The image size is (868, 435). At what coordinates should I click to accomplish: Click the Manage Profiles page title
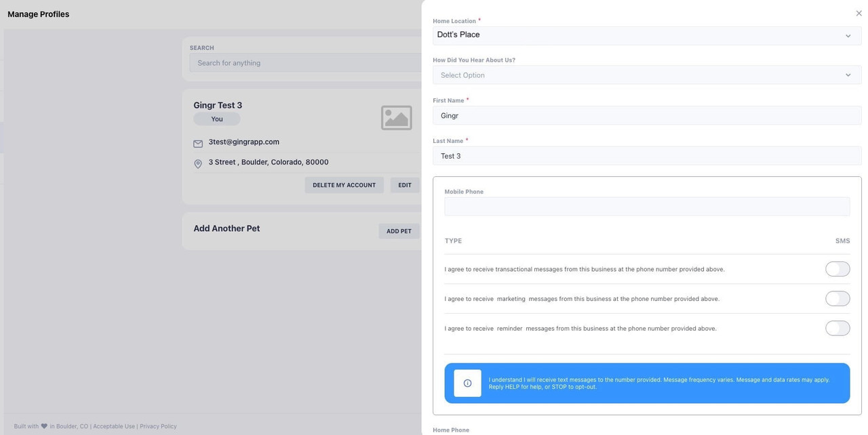(x=38, y=14)
